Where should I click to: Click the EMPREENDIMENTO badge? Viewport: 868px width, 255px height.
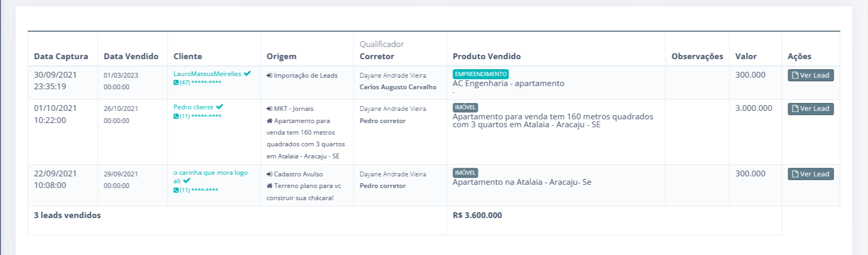[481, 74]
